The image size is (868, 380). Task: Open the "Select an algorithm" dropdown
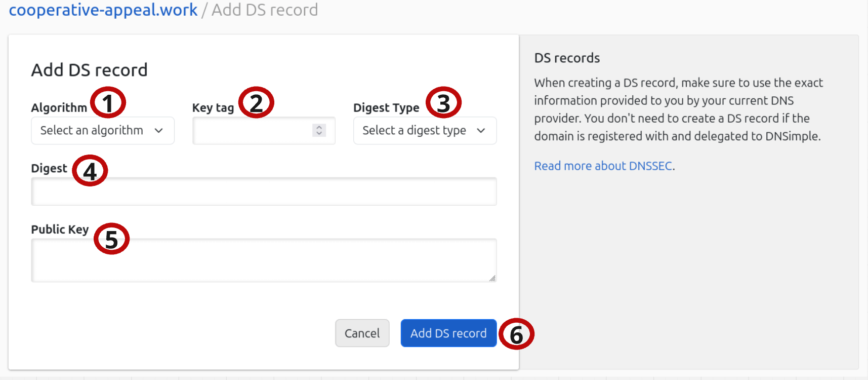[x=103, y=131]
